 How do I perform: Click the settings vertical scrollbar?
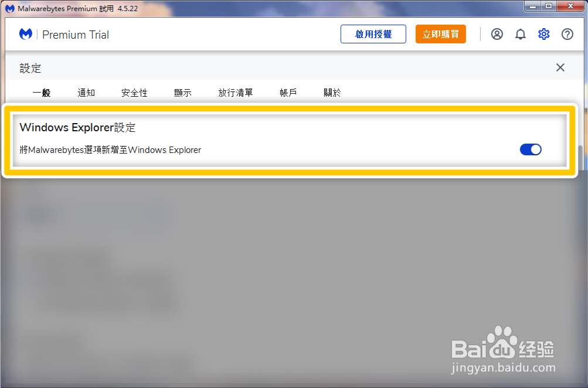point(581,158)
